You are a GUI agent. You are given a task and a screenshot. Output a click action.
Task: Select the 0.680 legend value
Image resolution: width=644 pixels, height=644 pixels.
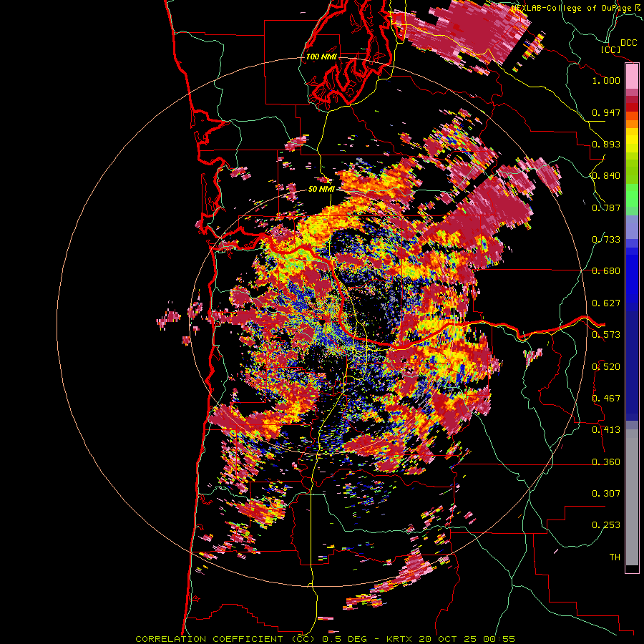606,271
